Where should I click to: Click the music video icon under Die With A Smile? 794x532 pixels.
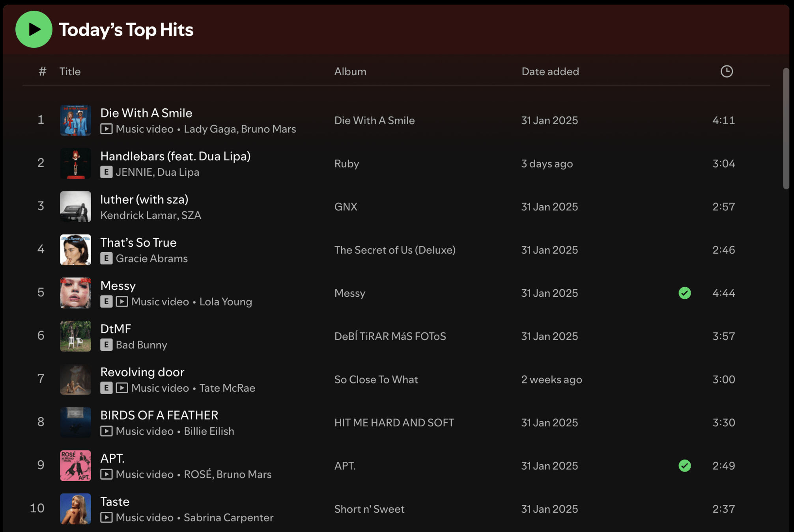point(106,129)
